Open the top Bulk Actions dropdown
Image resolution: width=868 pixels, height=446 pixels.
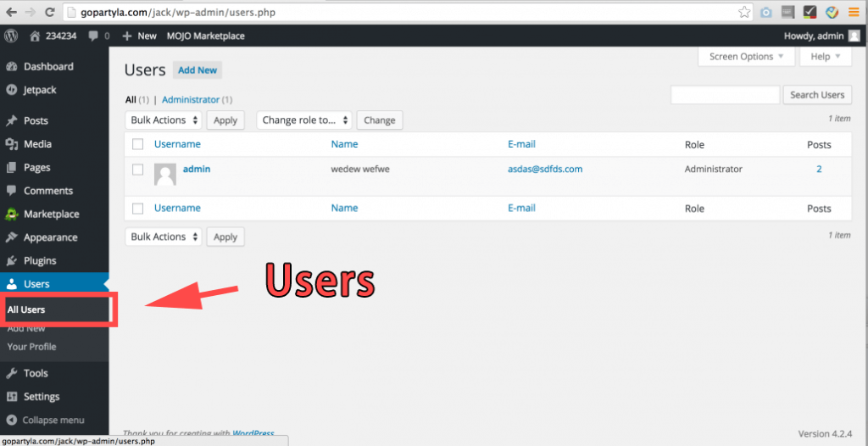(164, 120)
